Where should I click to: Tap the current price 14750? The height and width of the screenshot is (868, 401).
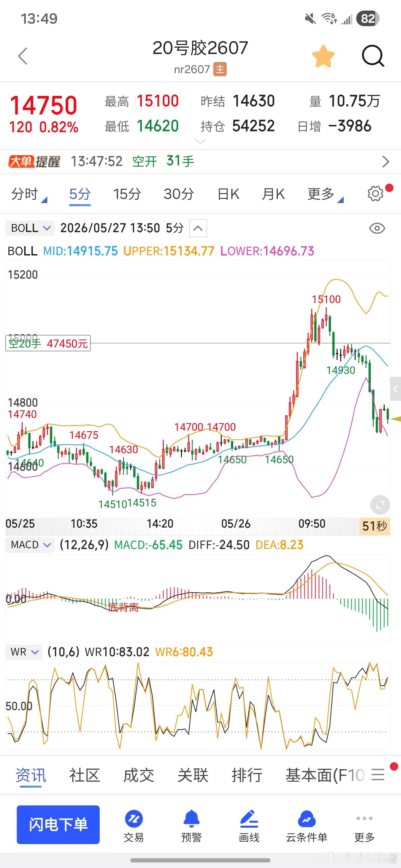point(43,105)
